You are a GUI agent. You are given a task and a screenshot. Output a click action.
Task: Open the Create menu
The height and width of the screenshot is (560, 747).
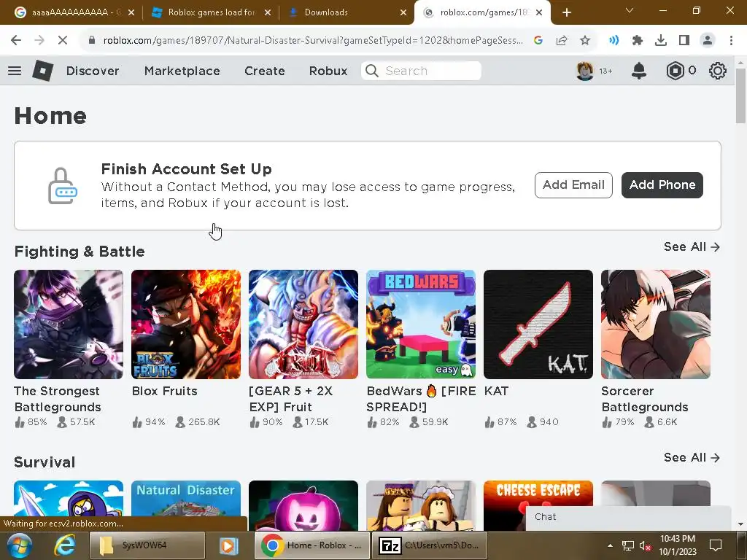tap(264, 71)
